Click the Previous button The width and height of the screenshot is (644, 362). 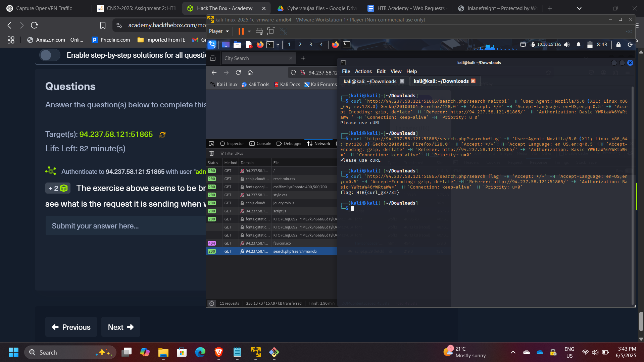(71, 327)
